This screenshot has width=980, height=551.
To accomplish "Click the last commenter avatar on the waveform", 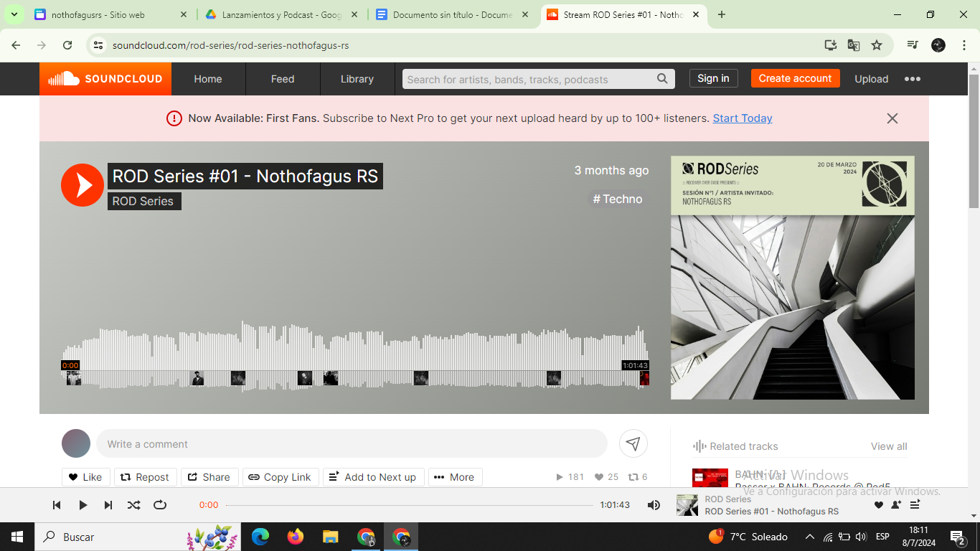I will 644,378.
